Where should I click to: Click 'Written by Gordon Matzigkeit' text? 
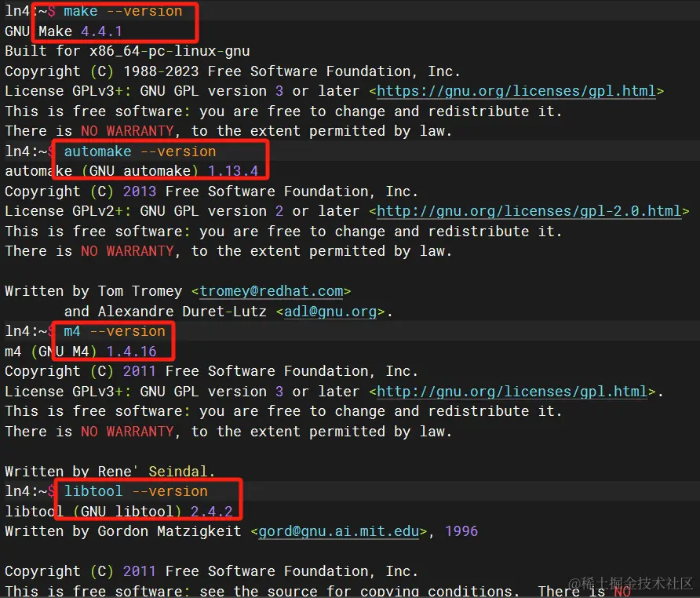[x=122, y=531]
